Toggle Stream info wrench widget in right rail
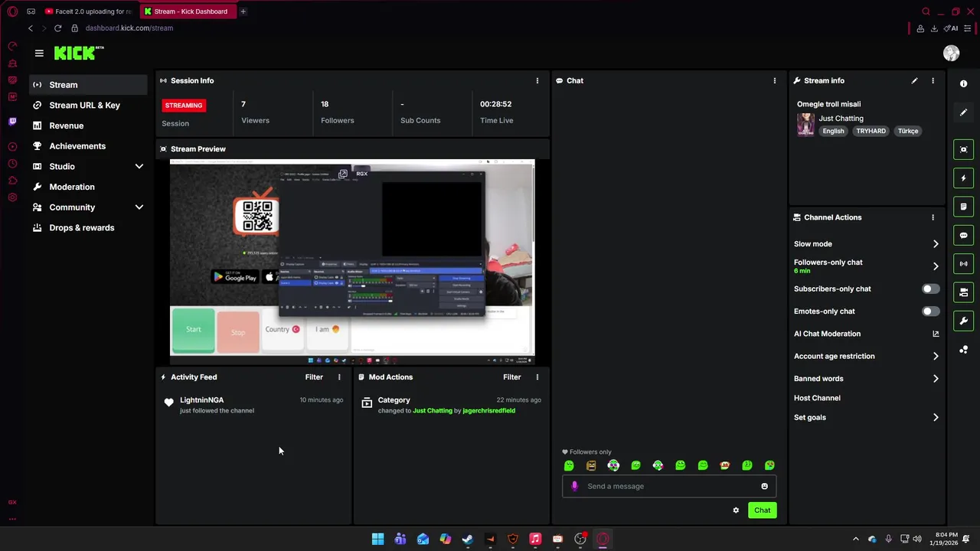This screenshot has width=980, height=551. 963,321
